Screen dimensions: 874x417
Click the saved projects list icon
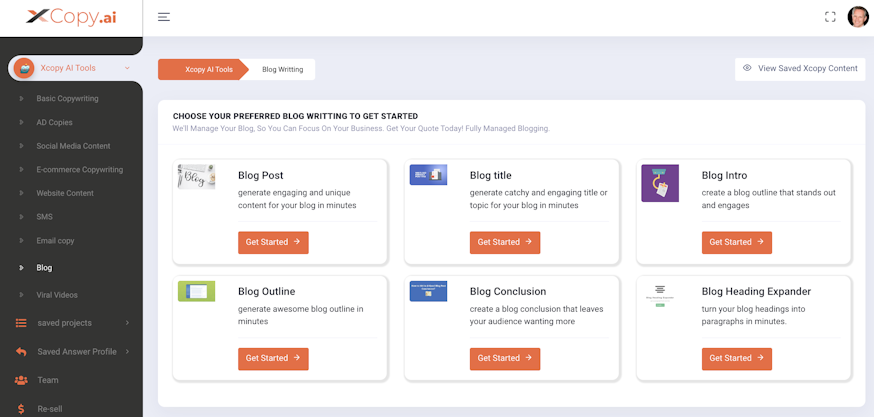pos(21,323)
